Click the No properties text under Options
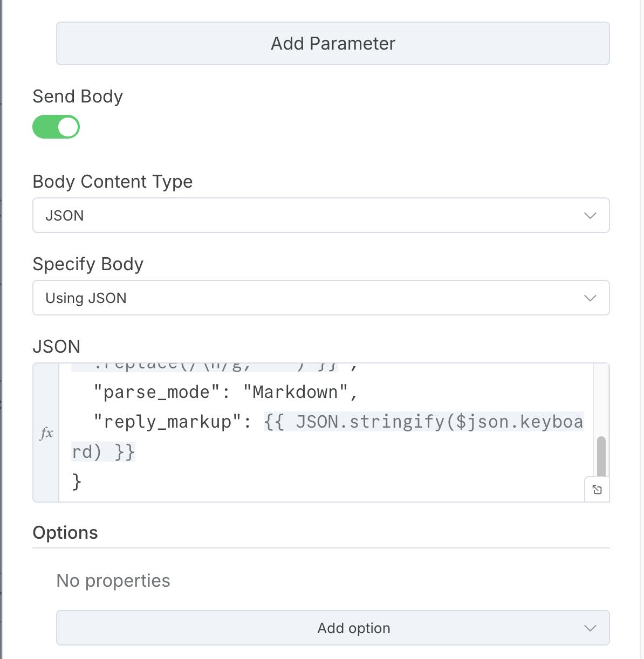Image resolution: width=644 pixels, height=659 pixels. pos(113,581)
